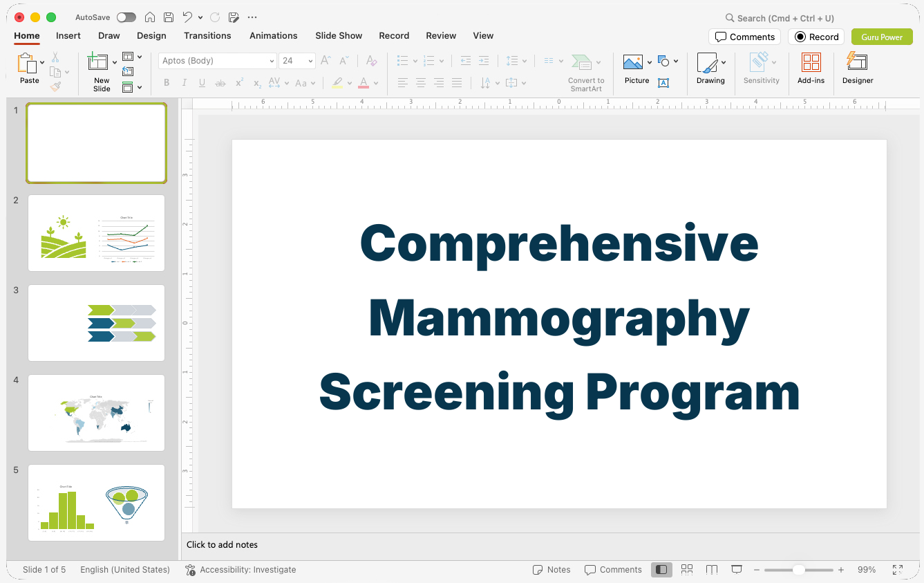
Task: Click the Strikethrough icon
Action: [x=220, y=83]
